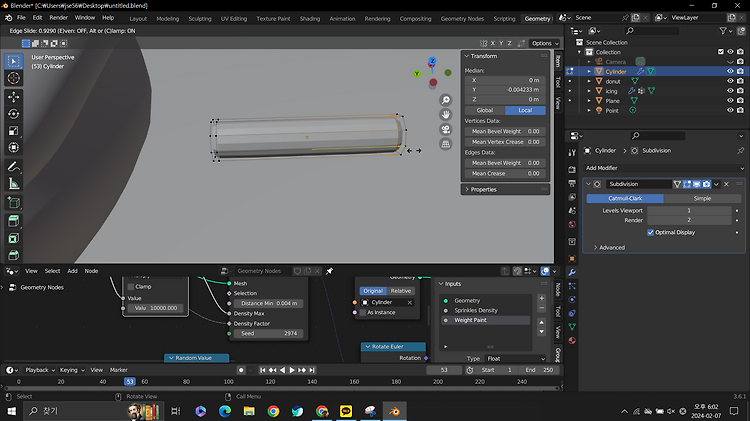Jump to timeline end frame
This screenshot has width=750, height=421.
click(x=312, y=370)
